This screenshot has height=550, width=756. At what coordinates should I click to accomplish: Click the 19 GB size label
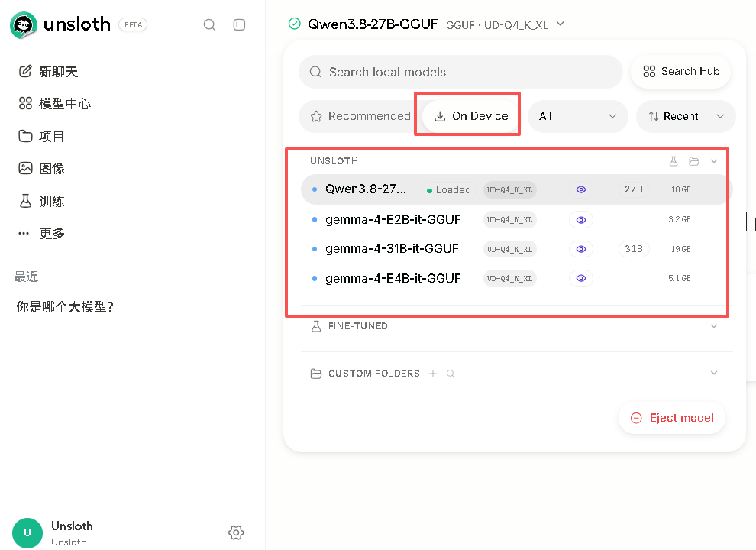(681, 249)
